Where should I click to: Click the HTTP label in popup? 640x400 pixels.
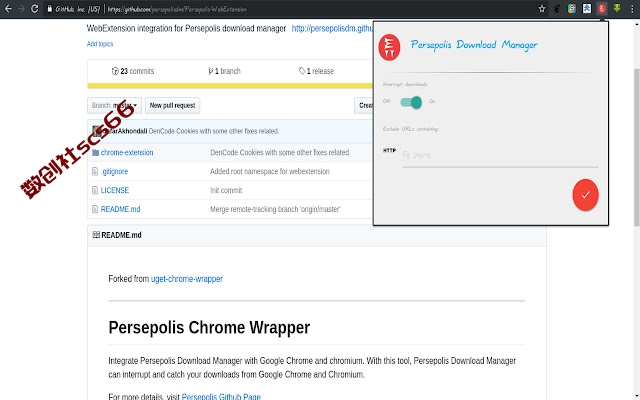click(x=389, y=150)
